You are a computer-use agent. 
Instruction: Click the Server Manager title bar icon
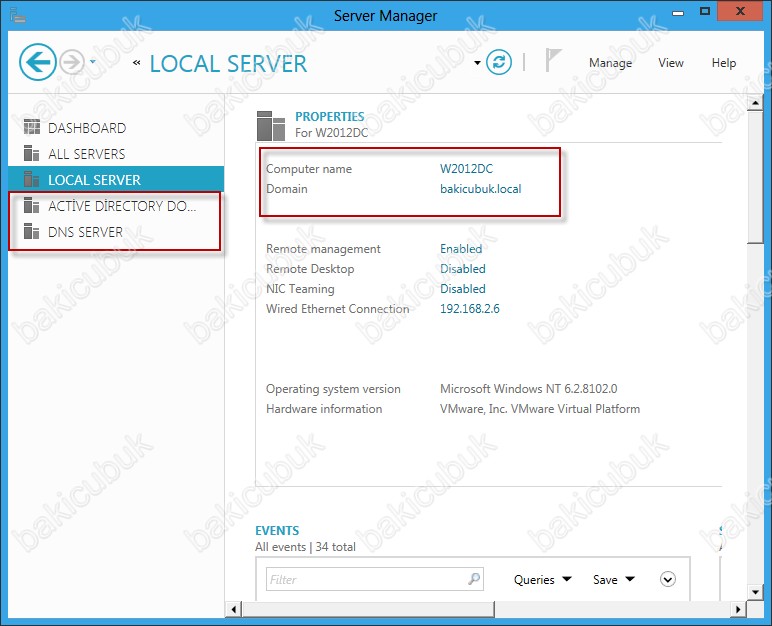tap(18, 15)
